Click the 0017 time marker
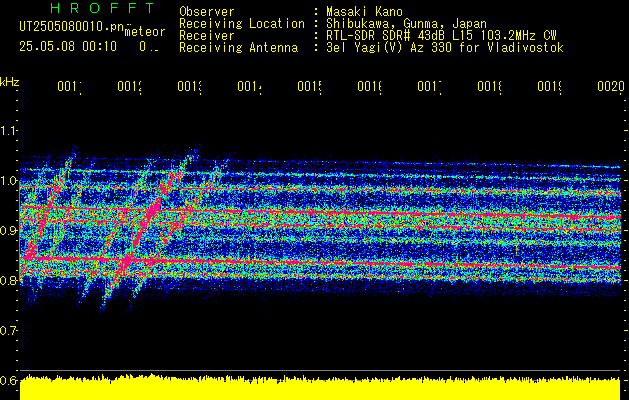The height and width of the screenshot is (400, 629). [430, 86]
